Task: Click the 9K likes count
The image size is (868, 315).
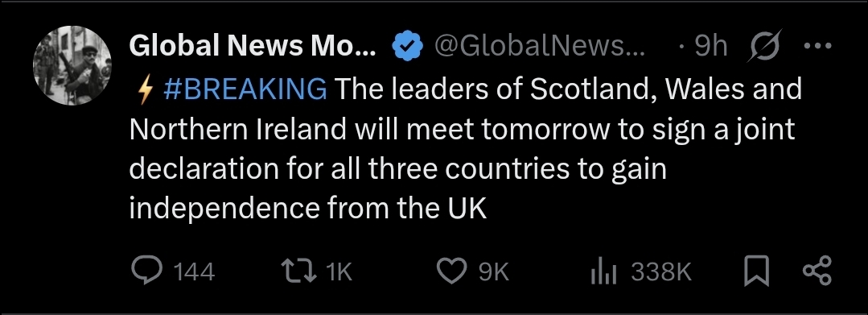Action: click(x=493, y=271)
